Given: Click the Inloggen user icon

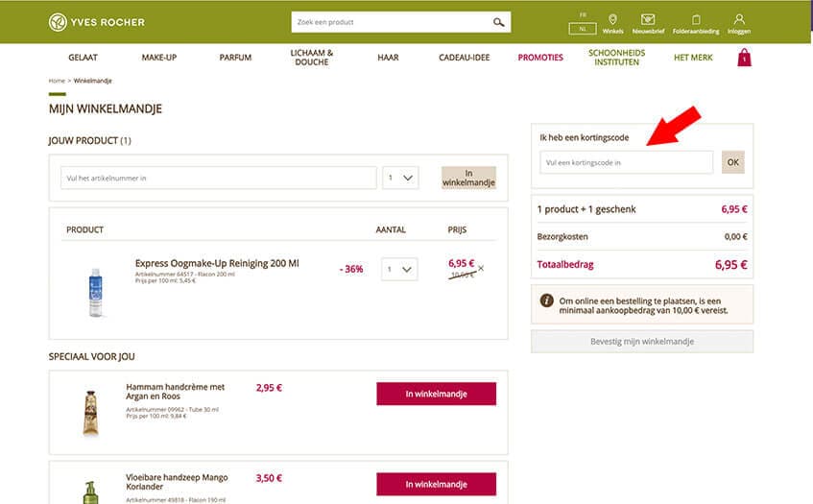Looking at the screenshot, I should (x=738, y=22).
